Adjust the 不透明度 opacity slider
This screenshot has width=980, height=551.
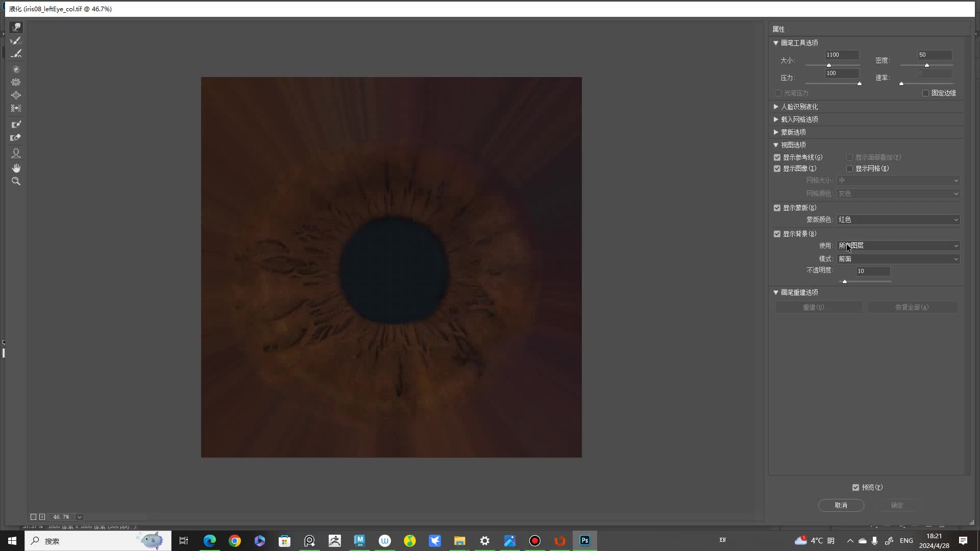point(845,282)
